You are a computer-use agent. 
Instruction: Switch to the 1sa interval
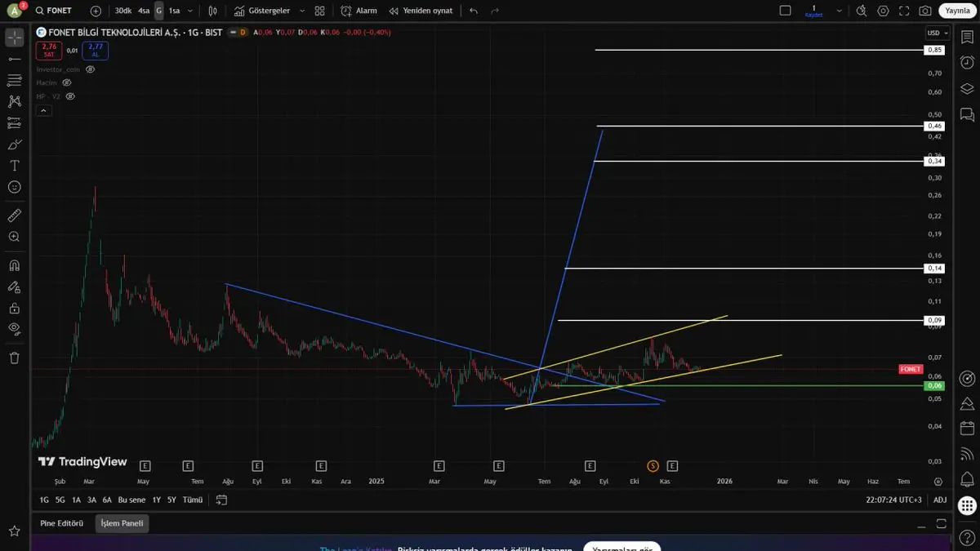coord(174,11)
